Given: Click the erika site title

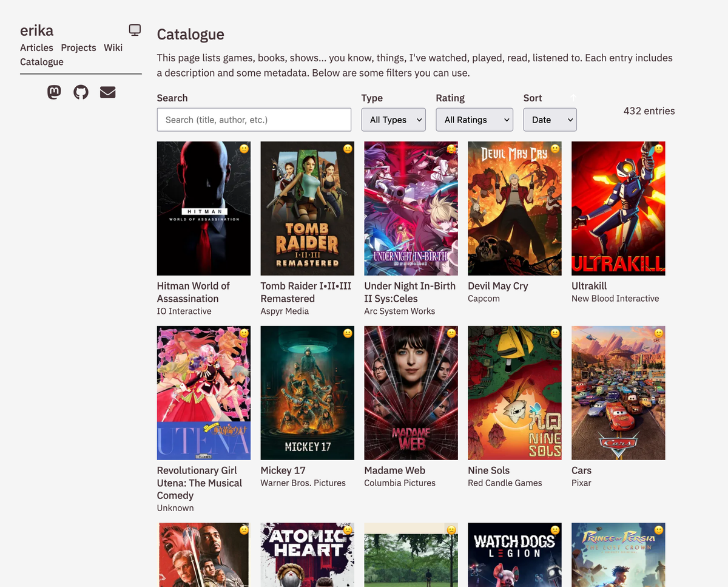Looking at the screenshot, I should pyautogui.click(x=36, y=30).
